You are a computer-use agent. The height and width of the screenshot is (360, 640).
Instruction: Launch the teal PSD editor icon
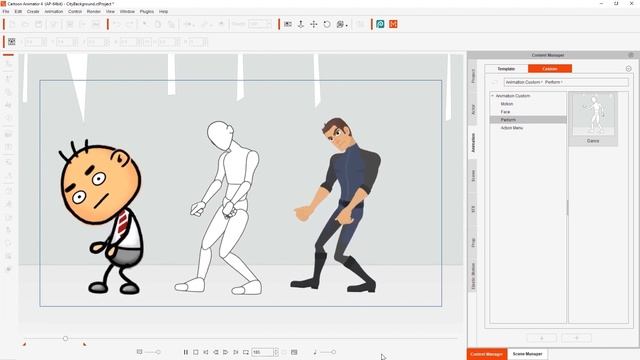380,24
